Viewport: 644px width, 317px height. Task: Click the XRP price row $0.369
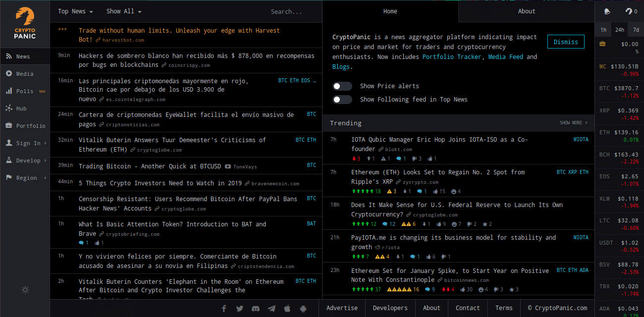(619, 114)
